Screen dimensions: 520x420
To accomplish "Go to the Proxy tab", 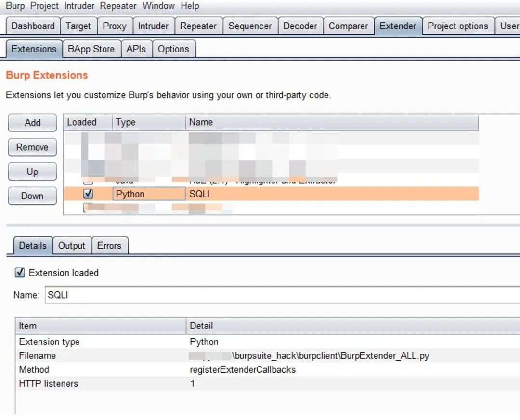I will pyautogui.click(x=115, y=26).
